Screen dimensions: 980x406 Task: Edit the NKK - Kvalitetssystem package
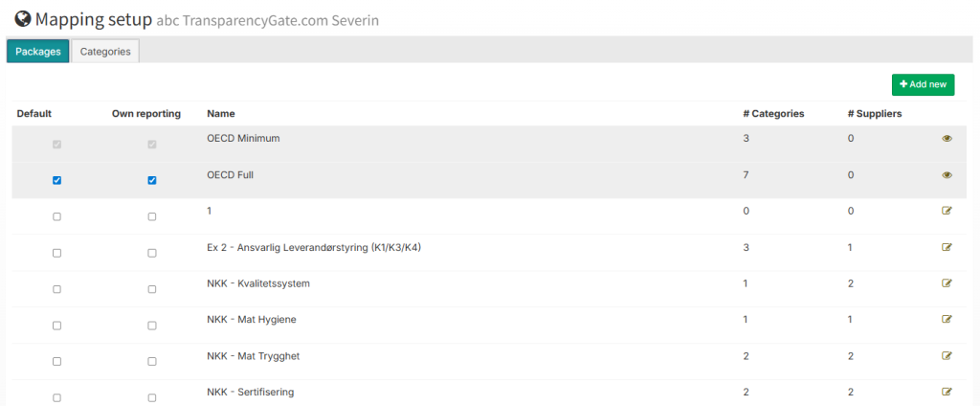[947, 283]
